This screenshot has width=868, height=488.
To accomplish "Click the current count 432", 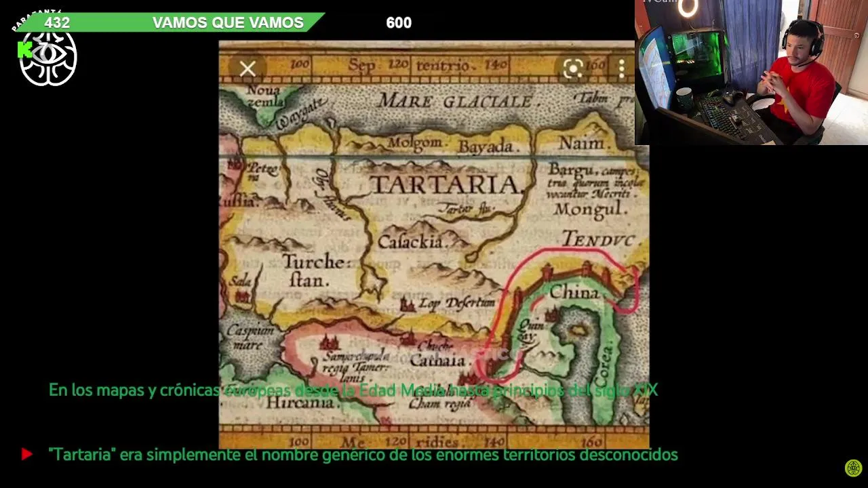I will (57, 22).
